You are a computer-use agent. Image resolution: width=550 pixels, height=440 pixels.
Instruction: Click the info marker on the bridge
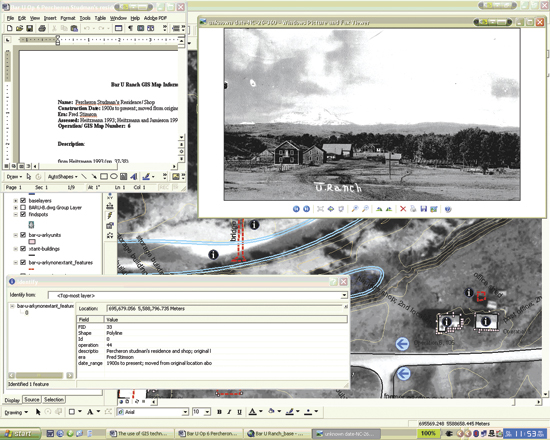click(254, 225)
